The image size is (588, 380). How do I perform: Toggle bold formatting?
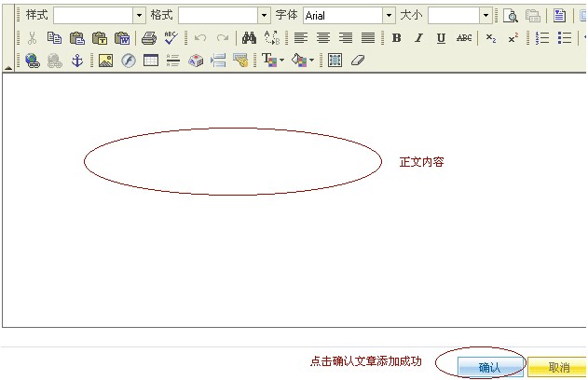point(396,38)
